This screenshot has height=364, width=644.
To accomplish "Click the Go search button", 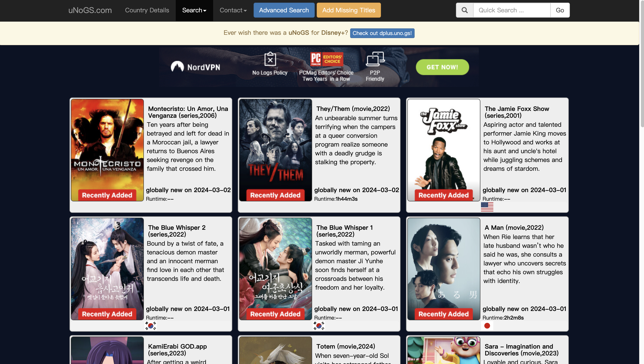I will point(560,10).
